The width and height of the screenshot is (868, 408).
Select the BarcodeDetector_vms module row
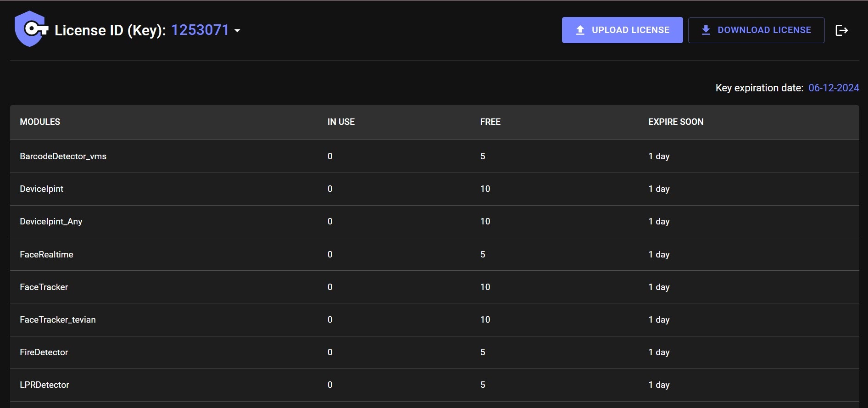(63, 156)
